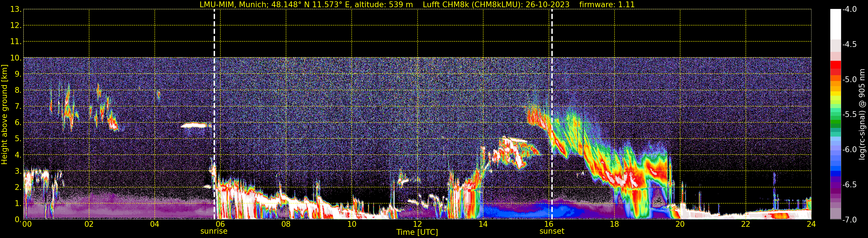This screenshot has height=238, width=868.
Task: Click the '06' time axis tick label
Action: [x=220, y=224]
